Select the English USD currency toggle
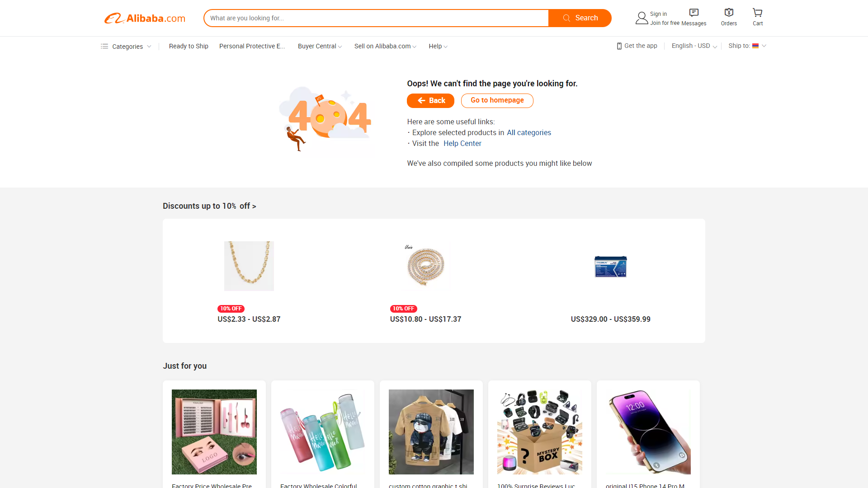868x488 pixels. (x=693, y=46)
